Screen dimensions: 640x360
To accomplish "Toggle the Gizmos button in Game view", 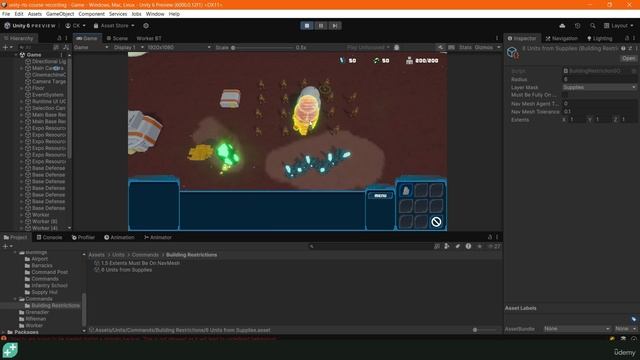I will click(484, 47).
